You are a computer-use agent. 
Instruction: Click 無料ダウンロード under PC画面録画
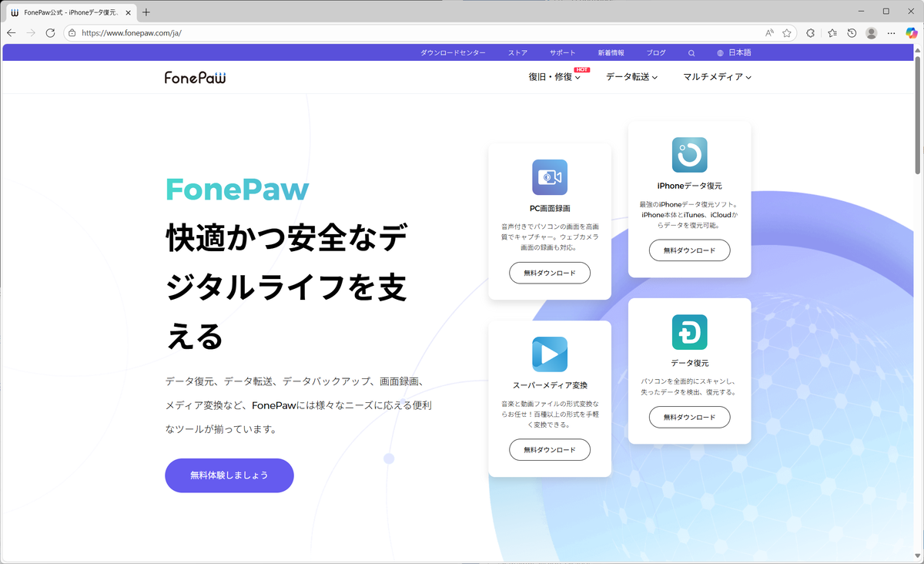coord(550,273)
